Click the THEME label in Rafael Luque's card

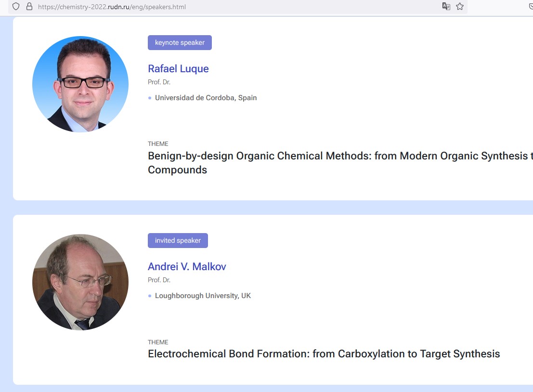coord(158,144)
